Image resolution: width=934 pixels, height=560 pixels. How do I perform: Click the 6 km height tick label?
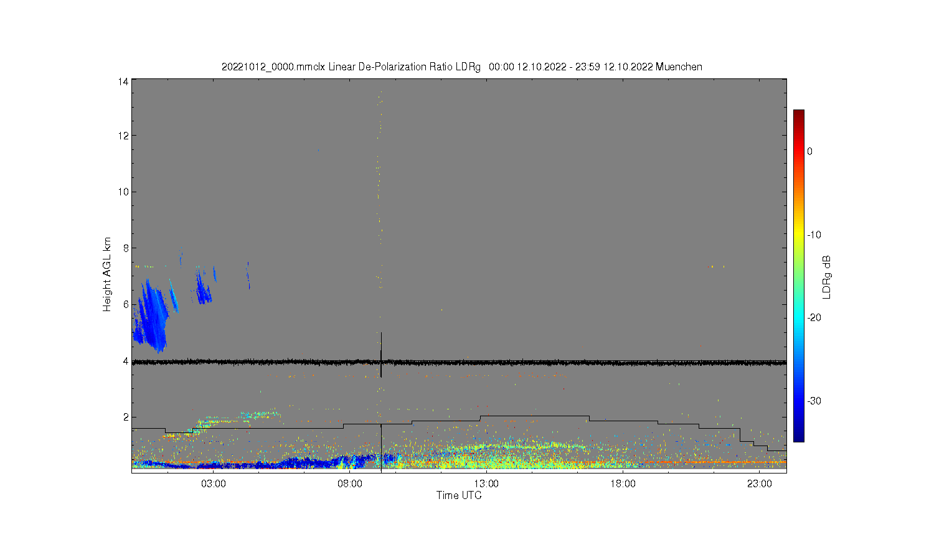click(x=126, y=304)
